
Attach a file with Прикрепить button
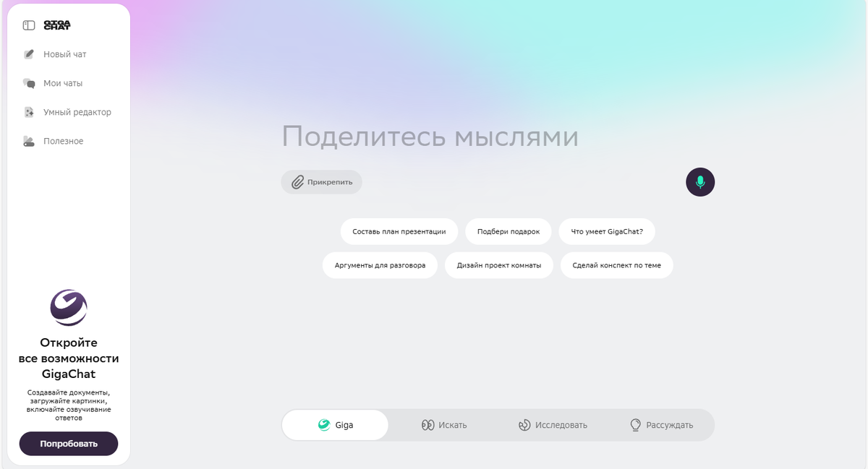(x=322, y=182)
